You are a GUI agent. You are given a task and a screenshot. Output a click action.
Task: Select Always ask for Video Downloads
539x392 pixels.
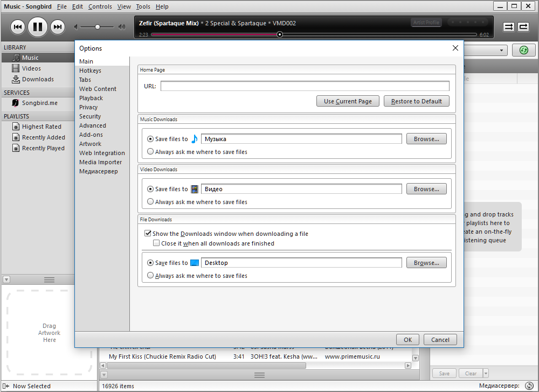pyautogui.click(x=150, y=201)
